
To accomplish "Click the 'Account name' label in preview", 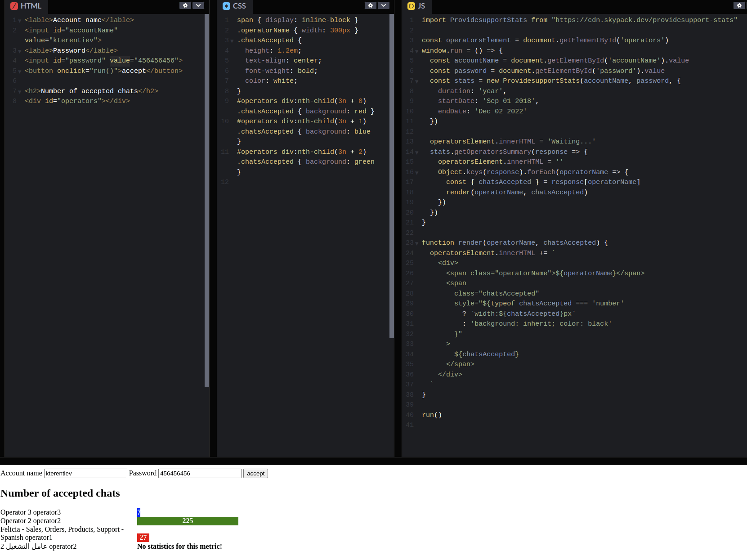I will pos(21,473).
